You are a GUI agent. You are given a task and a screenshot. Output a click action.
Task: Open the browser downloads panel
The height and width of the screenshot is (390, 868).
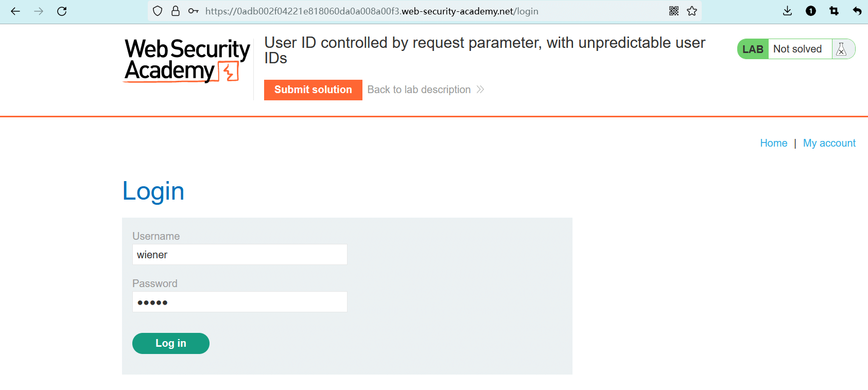point(787,11)
